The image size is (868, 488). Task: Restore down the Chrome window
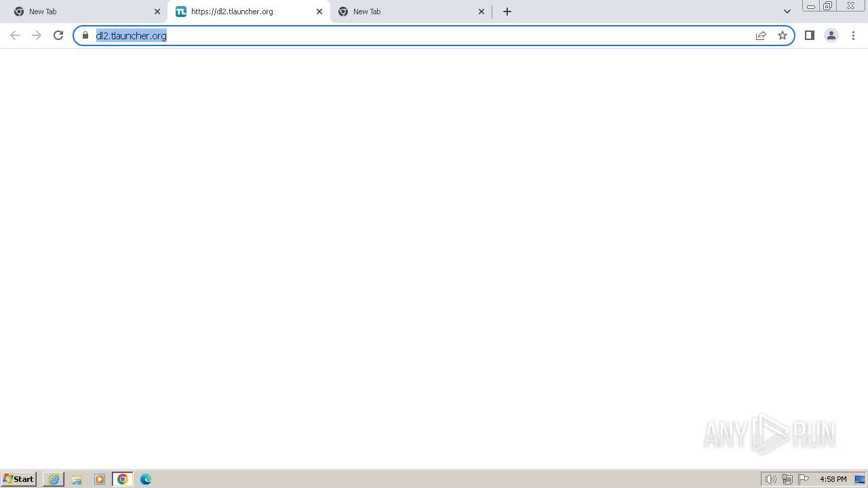[828, 6]
